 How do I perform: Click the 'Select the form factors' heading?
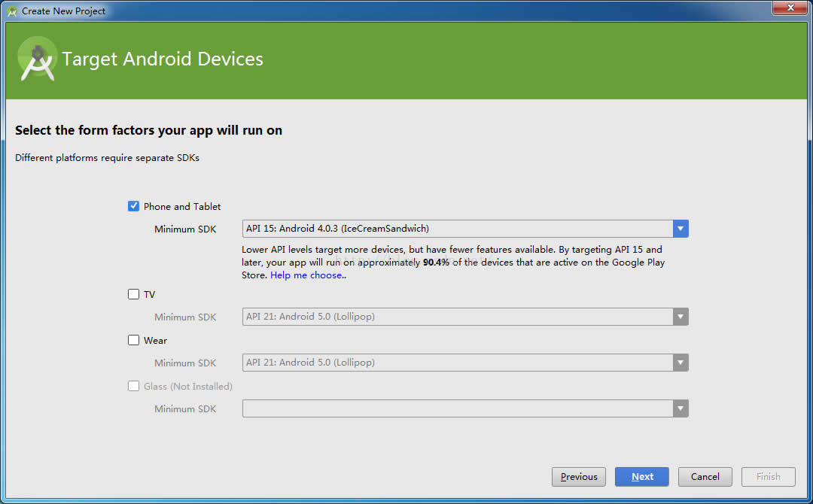149,130
